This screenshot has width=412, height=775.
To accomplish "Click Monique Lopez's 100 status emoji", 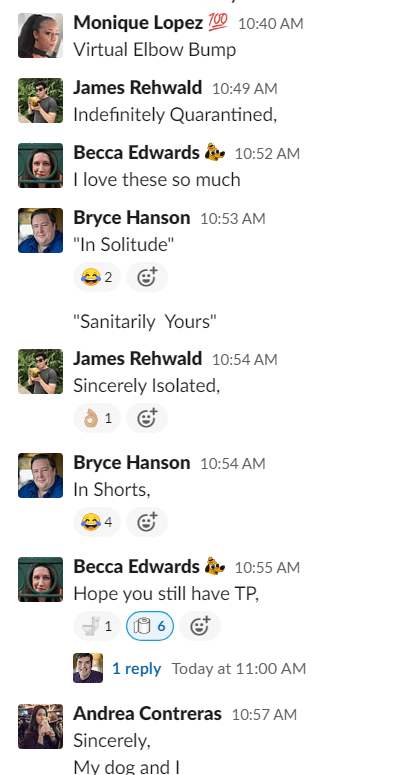I will tap(218, 23).
